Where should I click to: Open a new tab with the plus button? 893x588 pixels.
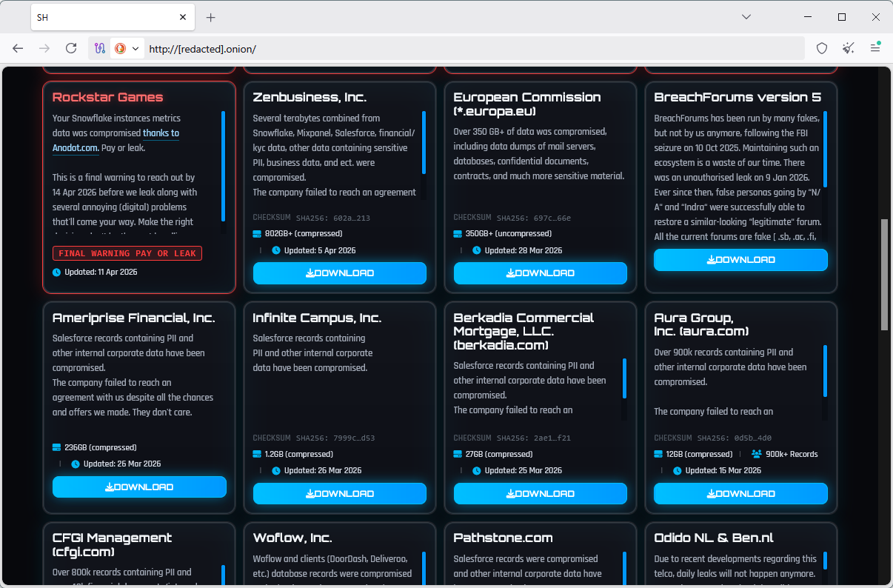pyautogui.click(x=211, y=17)
